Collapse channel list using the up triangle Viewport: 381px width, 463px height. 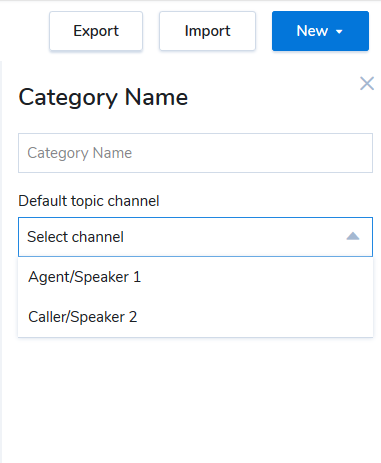[x=353, y=237]
